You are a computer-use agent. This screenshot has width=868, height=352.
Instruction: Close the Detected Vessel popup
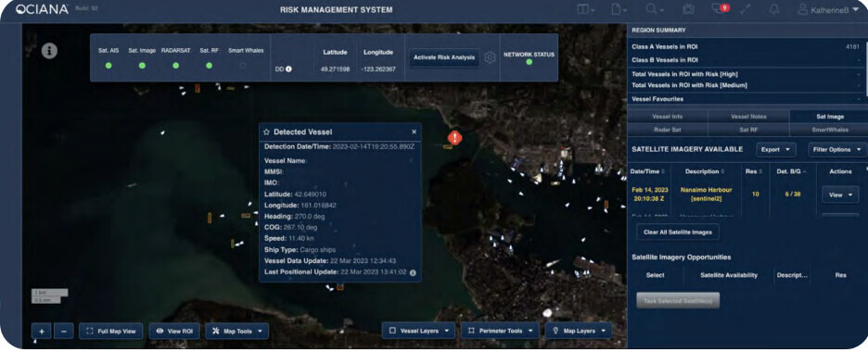point(415,132)
